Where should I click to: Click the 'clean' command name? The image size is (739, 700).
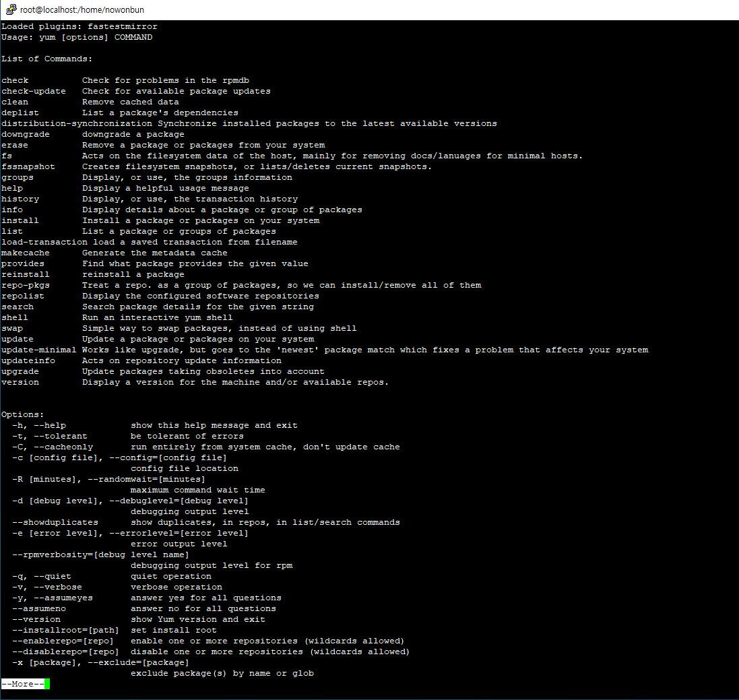click(15, 102)
